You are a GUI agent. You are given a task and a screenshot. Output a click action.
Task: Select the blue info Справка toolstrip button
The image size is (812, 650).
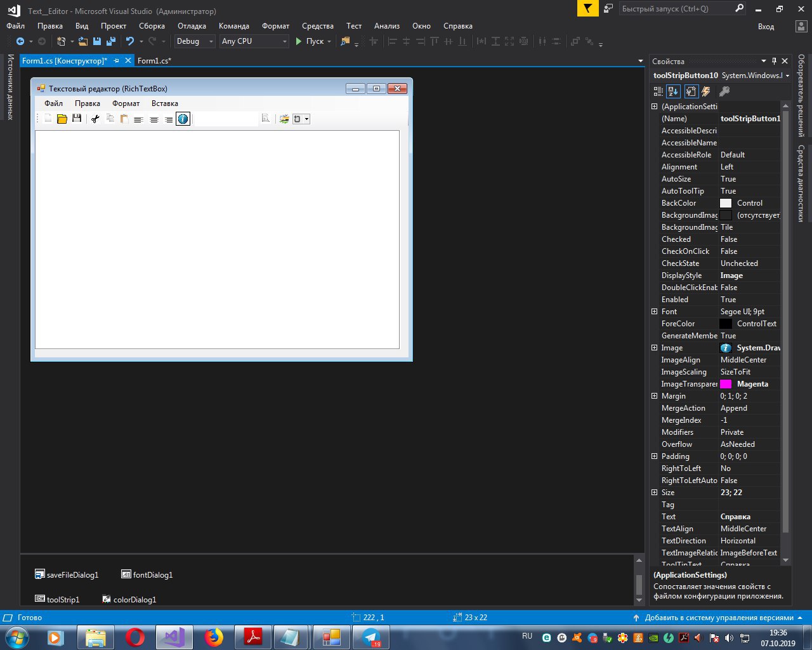point(183,119)
